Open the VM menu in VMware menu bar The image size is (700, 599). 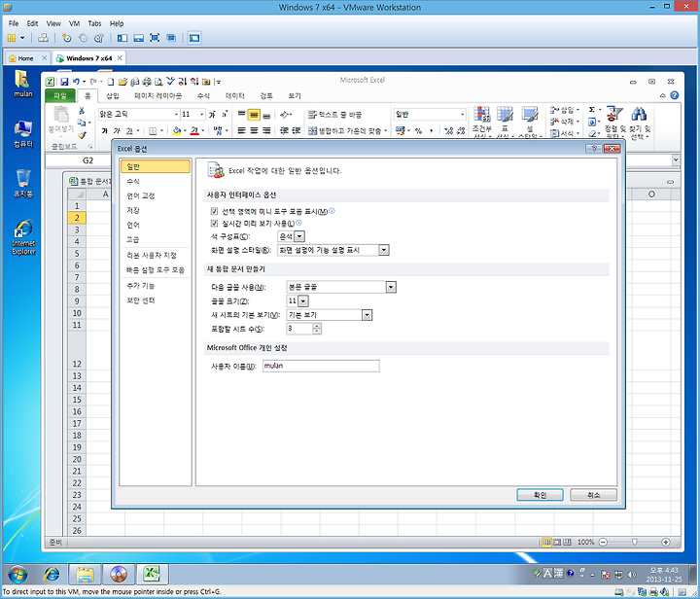point(74,23)
